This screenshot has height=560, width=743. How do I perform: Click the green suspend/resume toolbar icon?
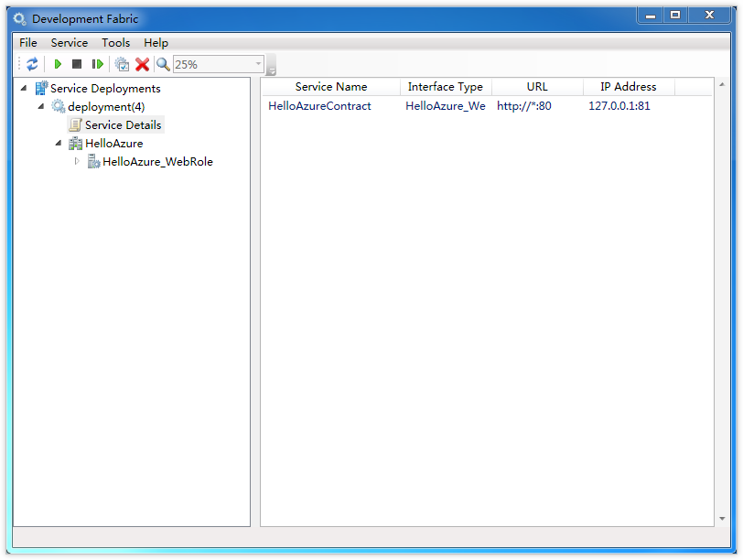point(98,64)
